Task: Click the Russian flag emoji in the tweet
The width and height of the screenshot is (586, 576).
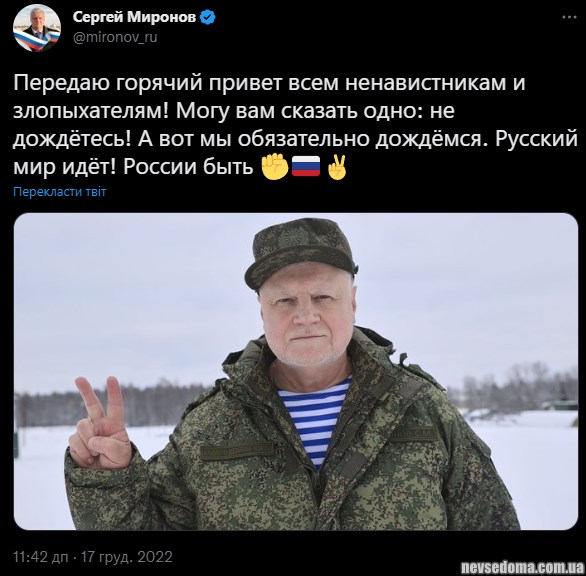Action: pos(306,166)
